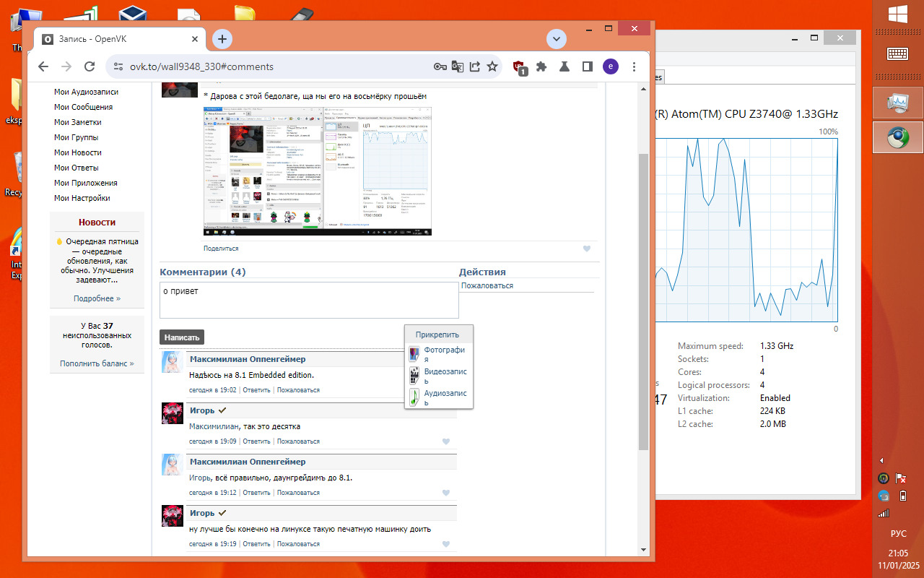Open Мои Сообщения in the sidebar
Screen dimensions: 924x578
coord(83,107)
